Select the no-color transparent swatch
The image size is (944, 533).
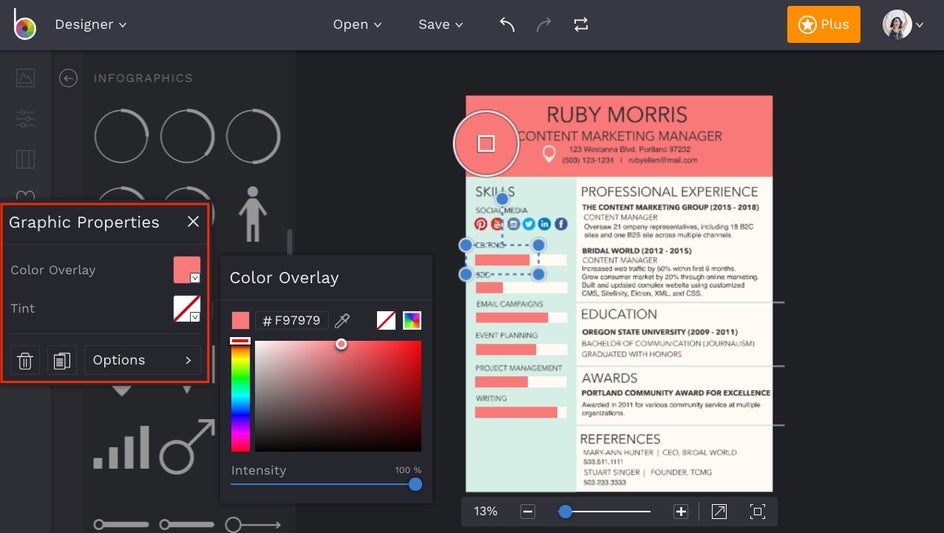(386, 320)
